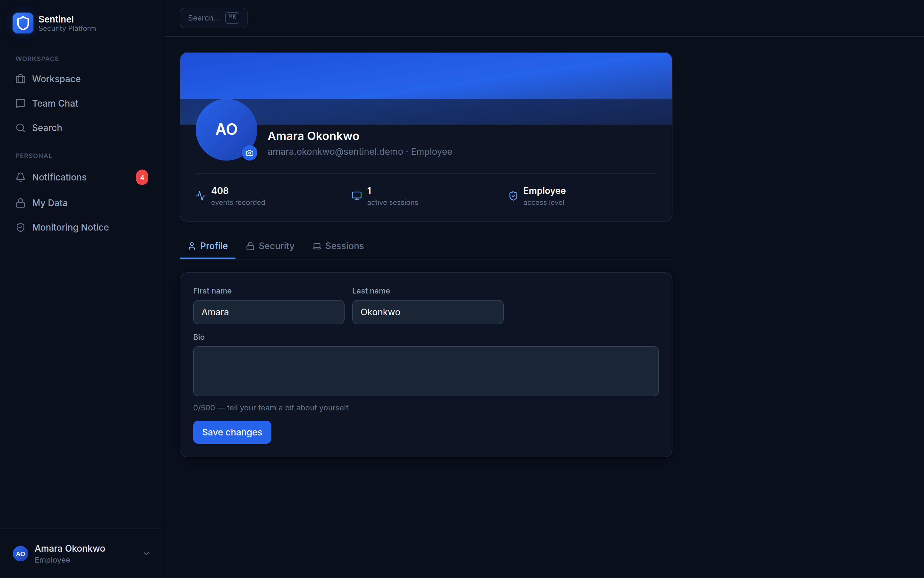924x578 pixels.
Task: Open the Workspace sidebar item
Action: click(82, 79)
